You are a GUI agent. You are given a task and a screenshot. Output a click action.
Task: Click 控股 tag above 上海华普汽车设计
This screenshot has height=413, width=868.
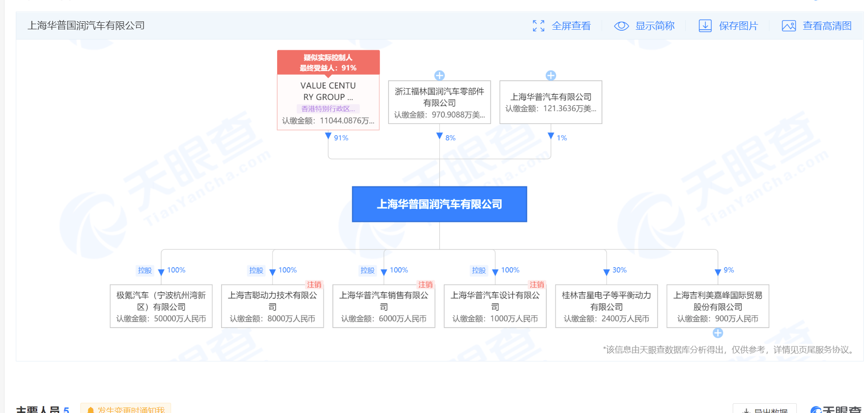(x=479, y=270)
